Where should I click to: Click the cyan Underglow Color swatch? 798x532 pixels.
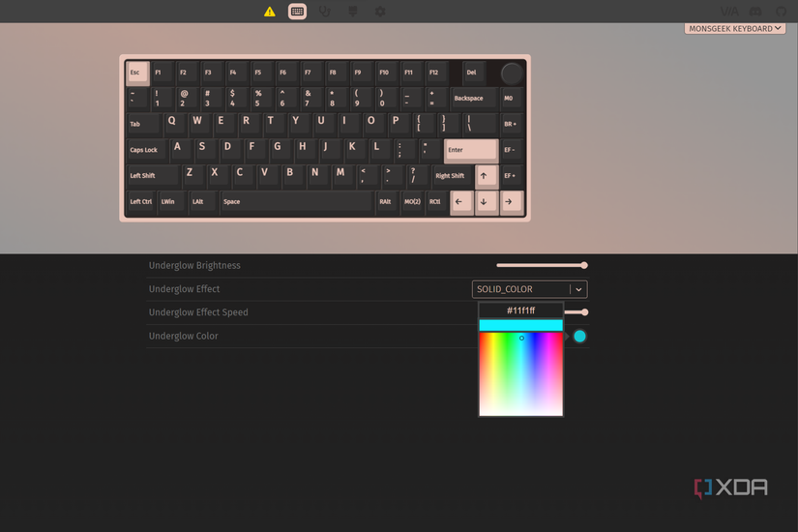pyautogui.click(x=579, y=336)
